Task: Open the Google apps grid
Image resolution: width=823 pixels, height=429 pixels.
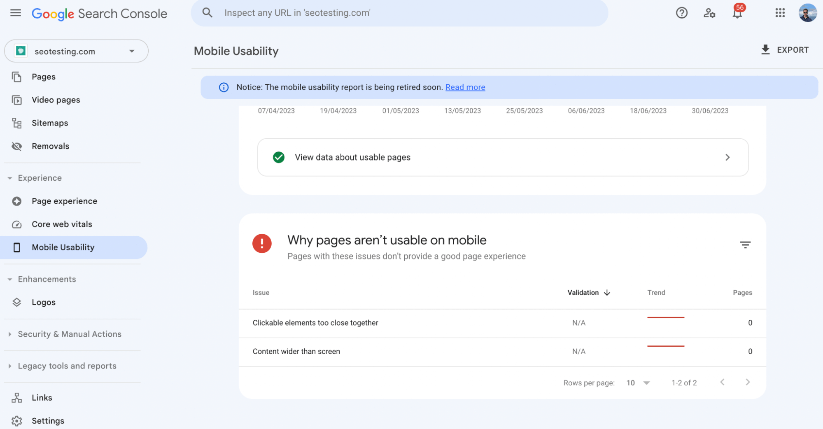Action: click(780, 13)
